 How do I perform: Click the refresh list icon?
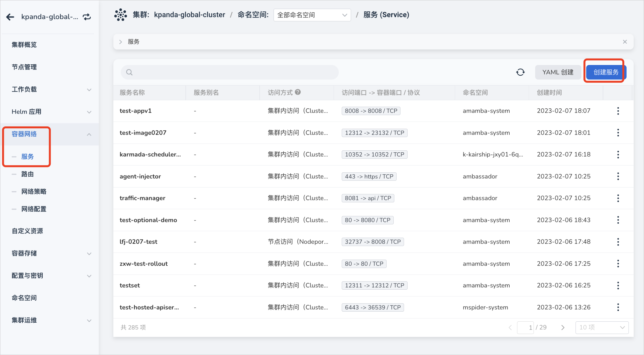coord(520,72)
